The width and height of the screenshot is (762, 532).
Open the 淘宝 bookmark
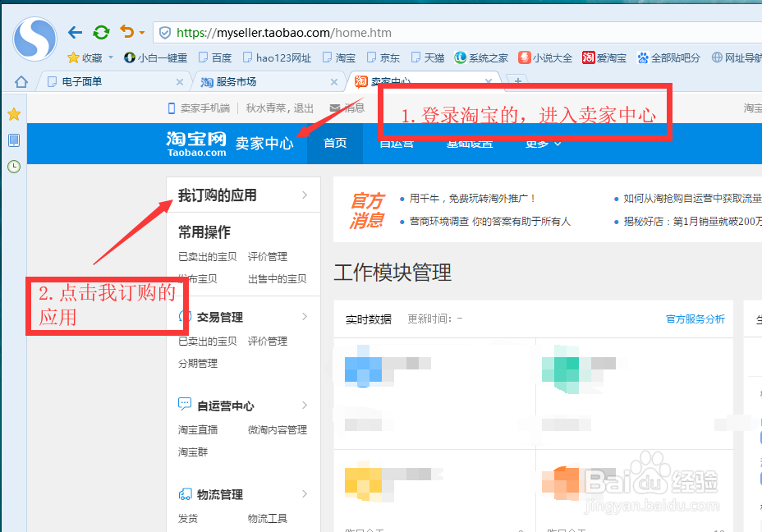tap(339, 57)
